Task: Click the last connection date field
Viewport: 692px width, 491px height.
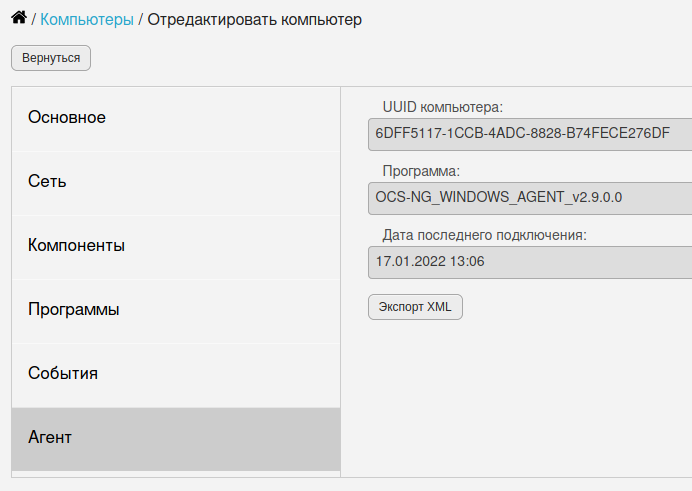Action: (x=530, y=262)
